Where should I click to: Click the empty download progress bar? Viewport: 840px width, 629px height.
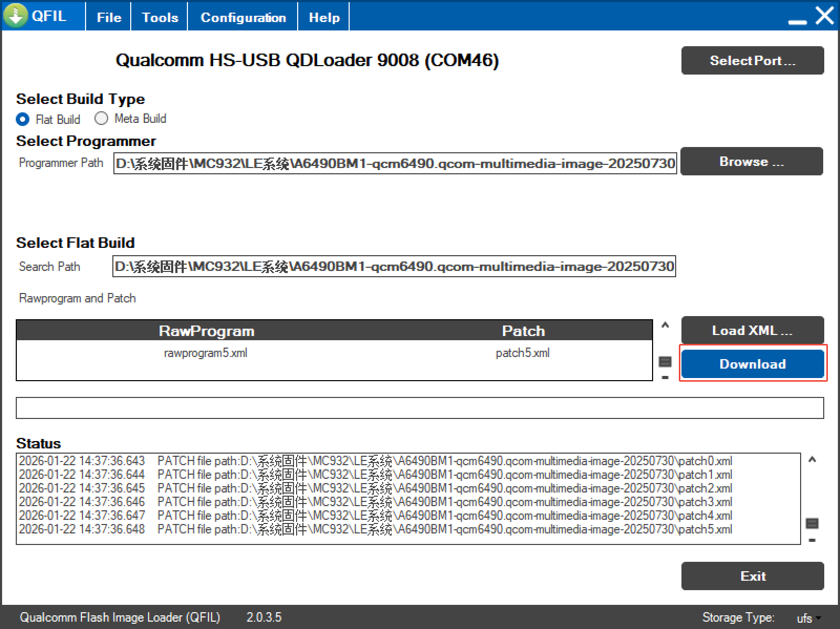click(419, 408)
